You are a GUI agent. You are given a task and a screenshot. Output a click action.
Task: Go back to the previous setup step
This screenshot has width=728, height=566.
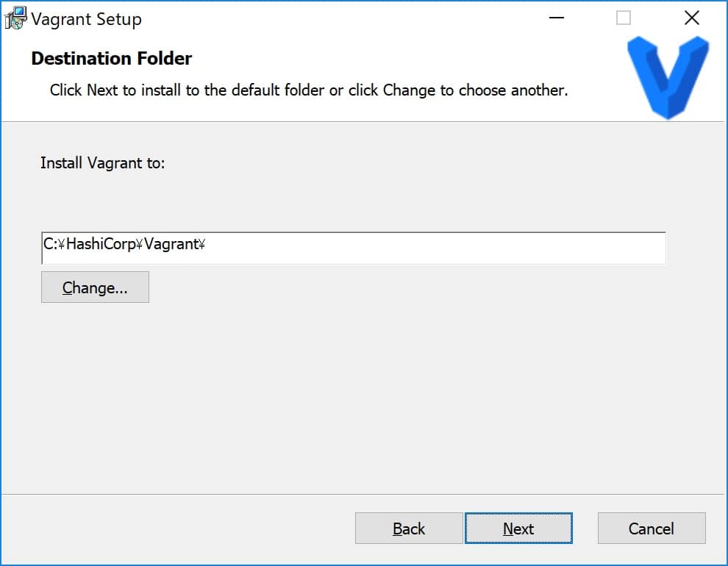tap(409, 528)
